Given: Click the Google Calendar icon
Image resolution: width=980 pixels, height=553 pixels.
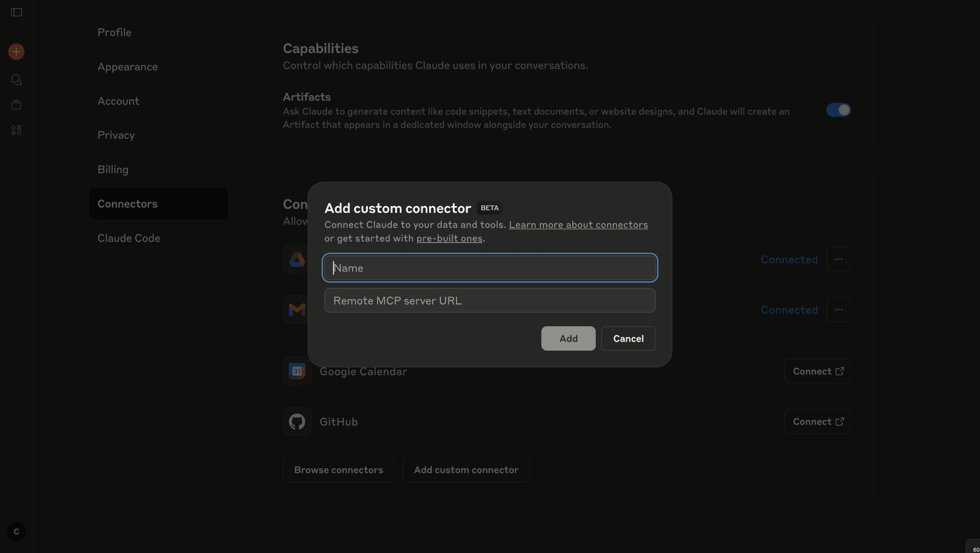Looking at the screenshot, I should [296, 371].
